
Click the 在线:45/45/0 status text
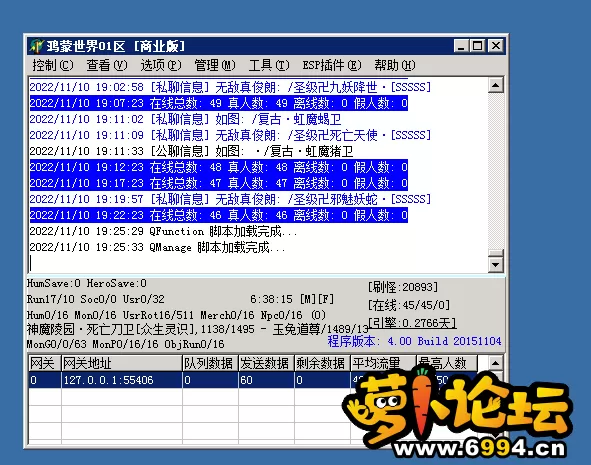point(409,305)
